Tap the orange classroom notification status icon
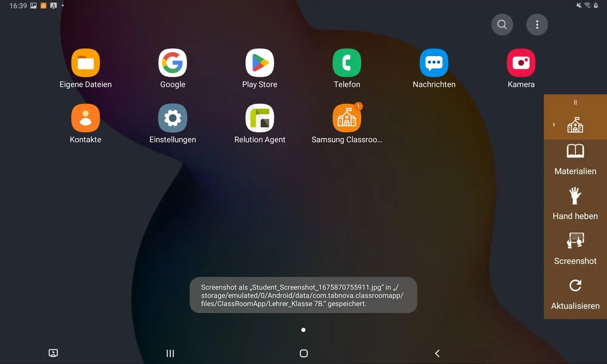607x364 pixels. [x=43, y=5]
